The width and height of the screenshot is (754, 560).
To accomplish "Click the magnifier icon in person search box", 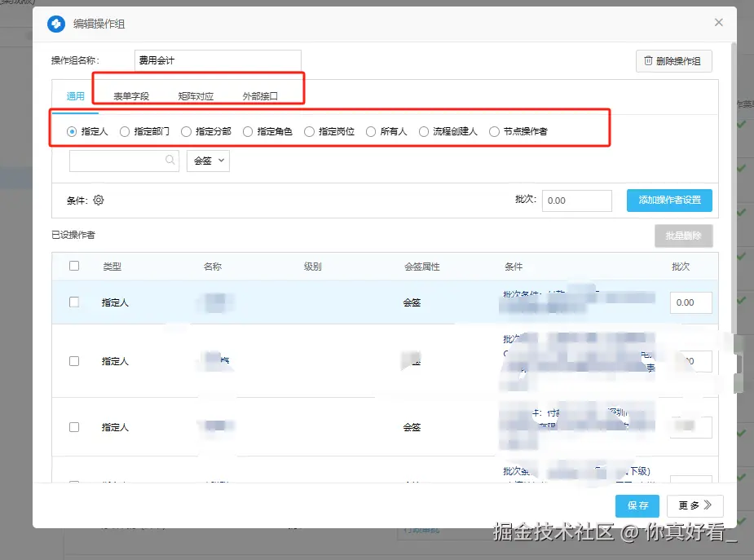I will (x=170, y=160).
